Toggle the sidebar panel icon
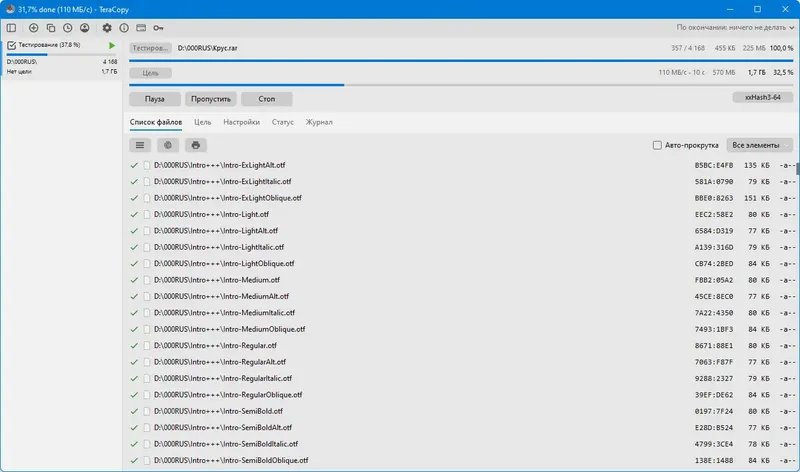This screenshot has height=472, width=800. 11,28
